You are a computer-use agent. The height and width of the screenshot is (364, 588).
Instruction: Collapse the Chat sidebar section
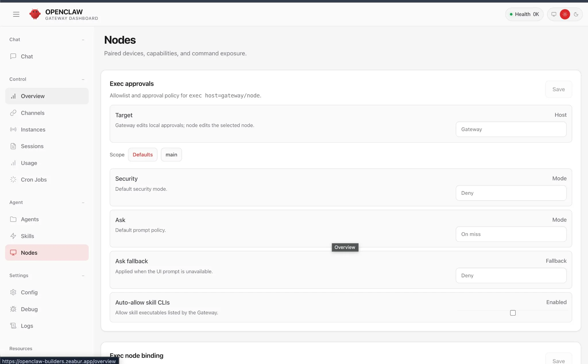pyautogui.click(x=83, y=40)
